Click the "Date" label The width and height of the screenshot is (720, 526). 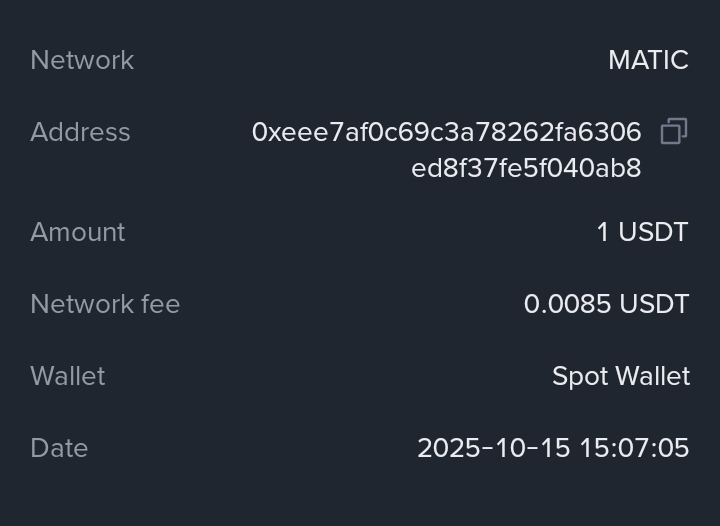click(59, 448)
